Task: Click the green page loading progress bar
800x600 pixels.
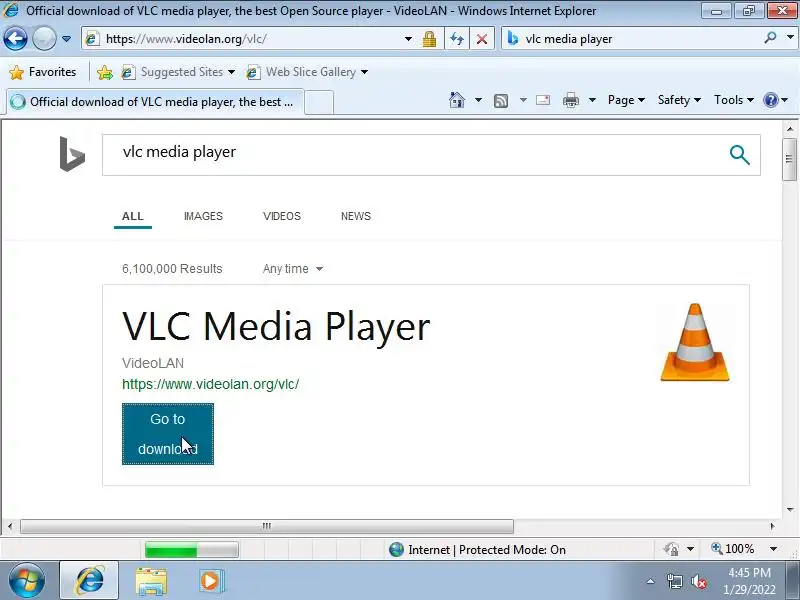Action: click(x=191, y=550)
